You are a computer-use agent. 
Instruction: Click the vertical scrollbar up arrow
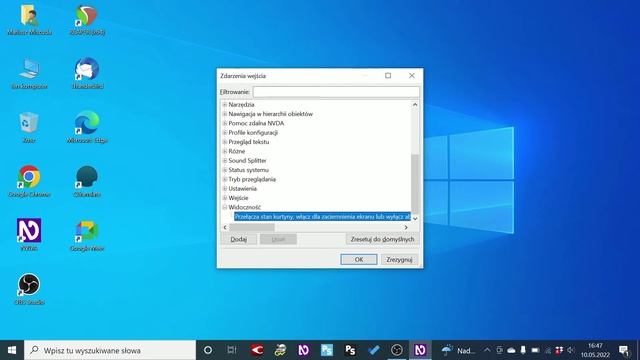coord(415,104)
